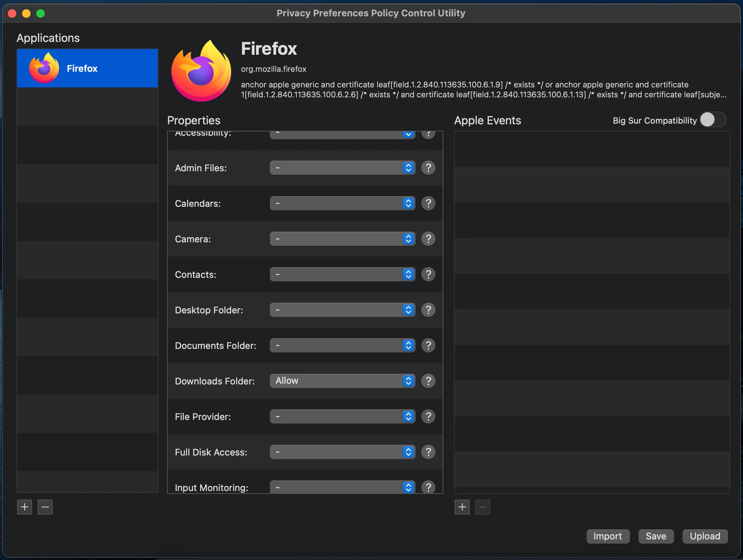Click the Downloads Folder label
This screenshot has width=743, height=560.
point(215,381)
